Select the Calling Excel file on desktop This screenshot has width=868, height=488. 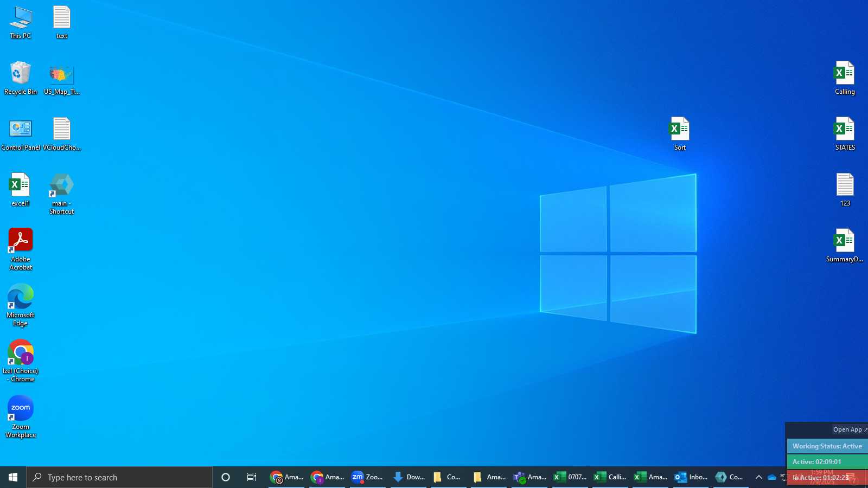point(845,79)
